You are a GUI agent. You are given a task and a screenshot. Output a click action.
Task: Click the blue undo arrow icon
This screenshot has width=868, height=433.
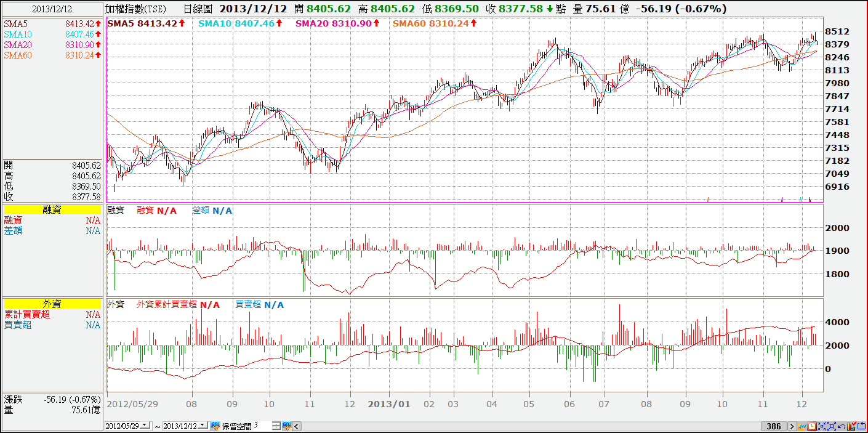[842, 426]
